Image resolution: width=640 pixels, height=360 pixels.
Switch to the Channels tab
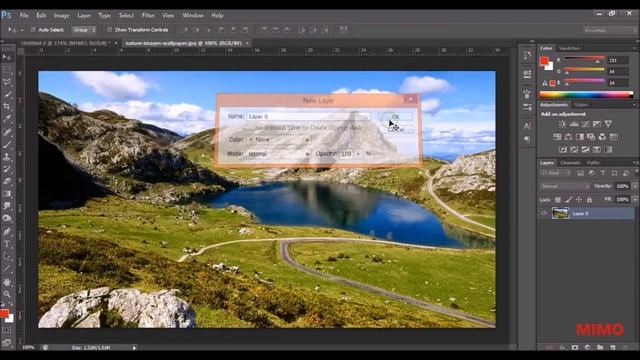tap(570, 163)
